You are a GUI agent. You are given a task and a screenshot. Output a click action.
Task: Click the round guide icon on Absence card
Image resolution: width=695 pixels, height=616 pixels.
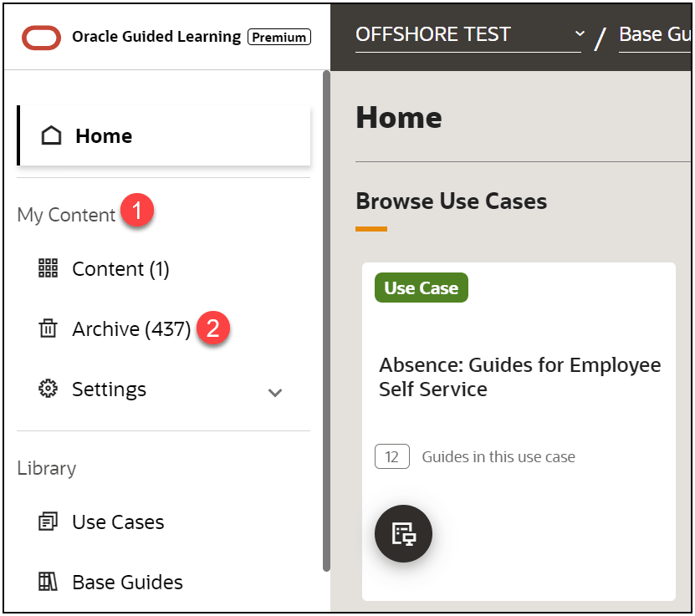coord(403,533)
